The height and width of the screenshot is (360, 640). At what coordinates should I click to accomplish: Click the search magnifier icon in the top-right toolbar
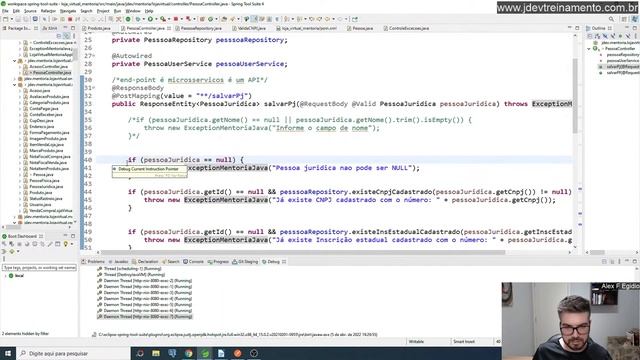pyautogui.click(x=611, y=19)
